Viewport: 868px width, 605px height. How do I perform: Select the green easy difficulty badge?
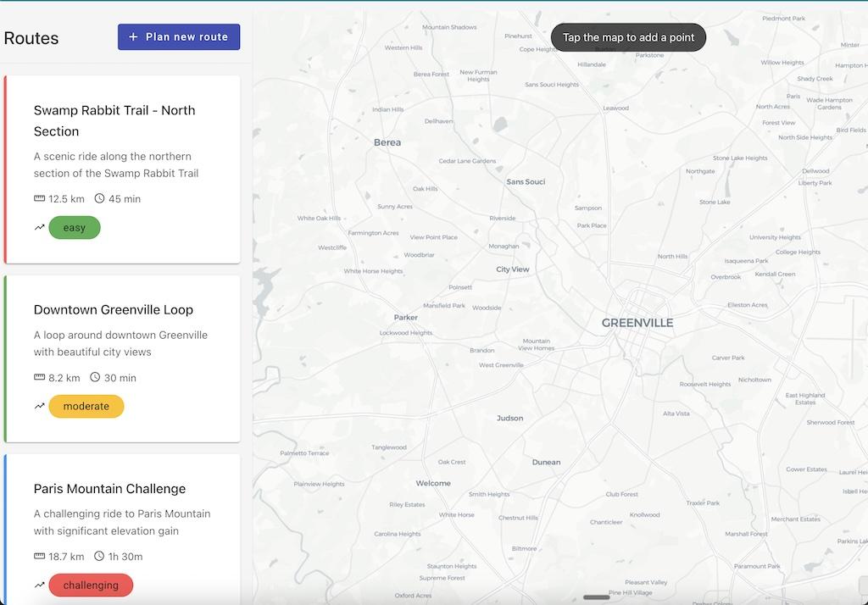click(x=75, y=227)
